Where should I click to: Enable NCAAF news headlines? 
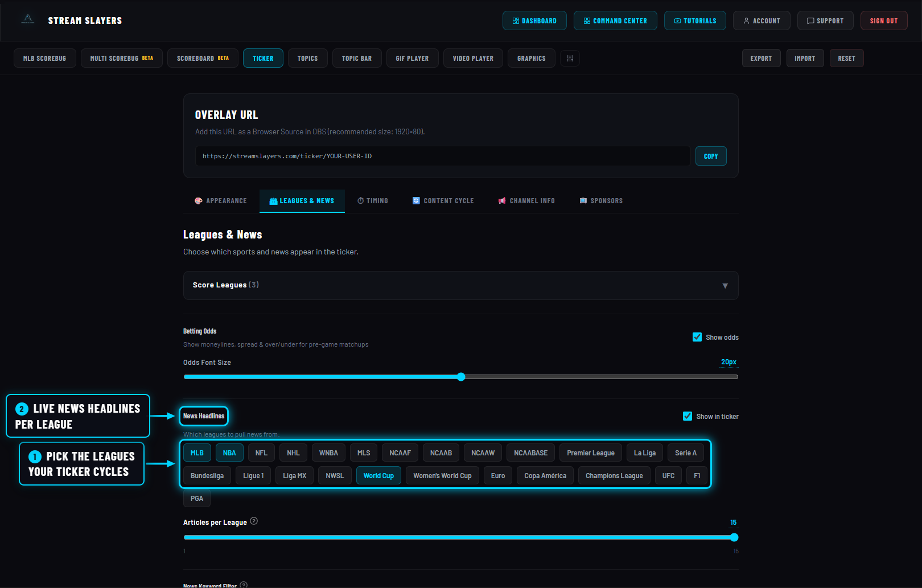(x=400, y=453)
